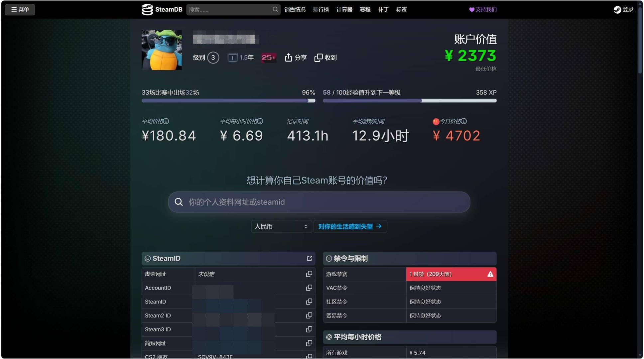Screen dimensions: 644x359
Task: Open the 标签 menu item
Action: [x=401, y=10]
